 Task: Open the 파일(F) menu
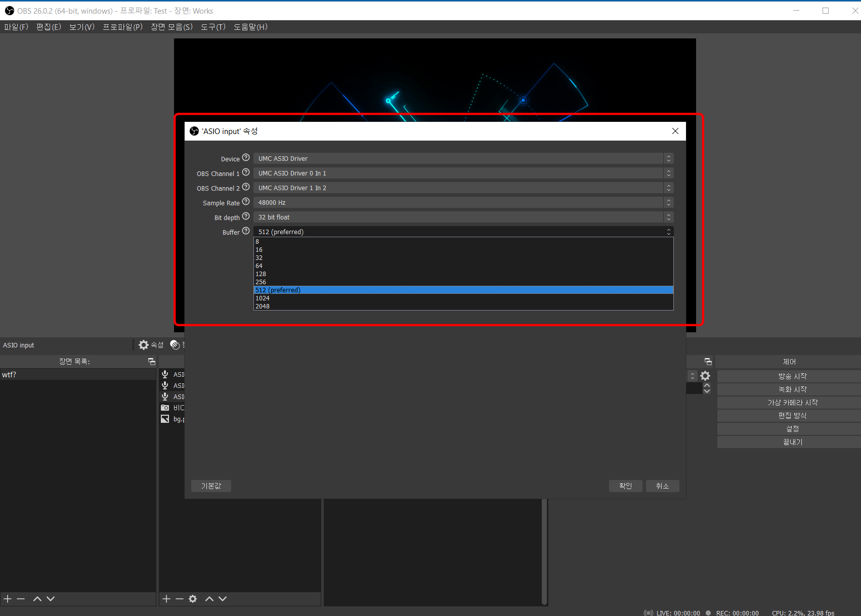pos(16,27)
